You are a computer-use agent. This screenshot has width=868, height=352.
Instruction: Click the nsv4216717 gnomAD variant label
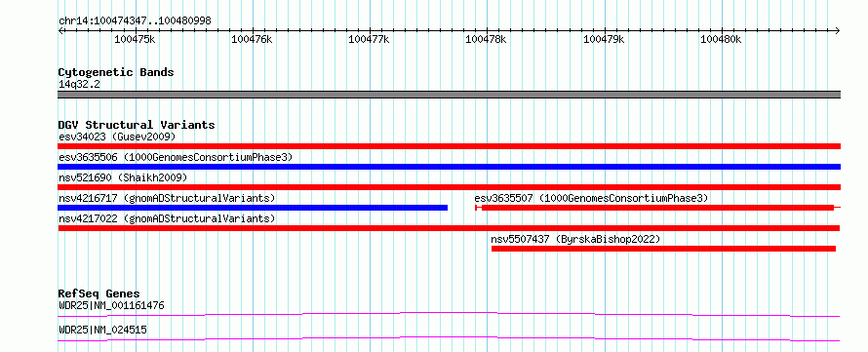(x=167, y=198)
